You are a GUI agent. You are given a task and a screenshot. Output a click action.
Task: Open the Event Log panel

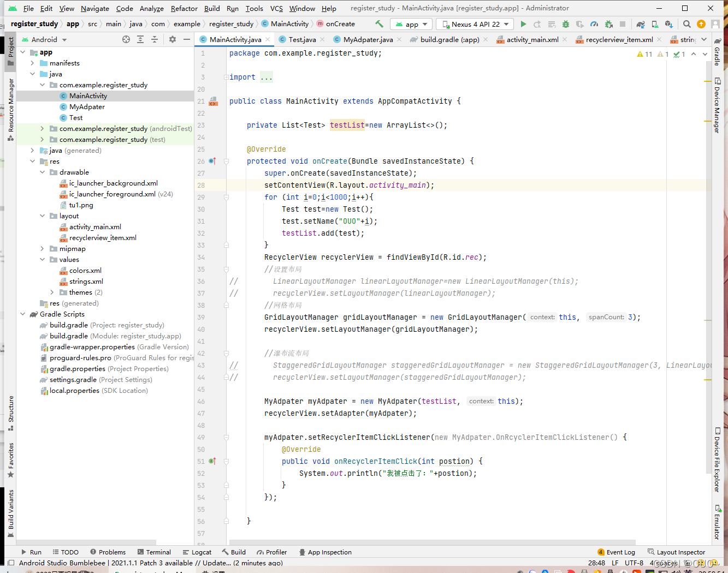pyautogui.click(x=616, y=552)
